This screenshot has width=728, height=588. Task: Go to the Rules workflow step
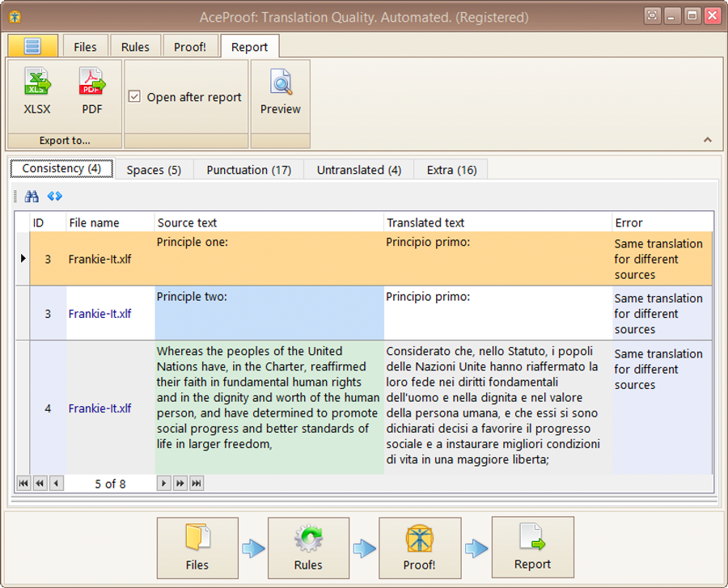tap(308, 548)
